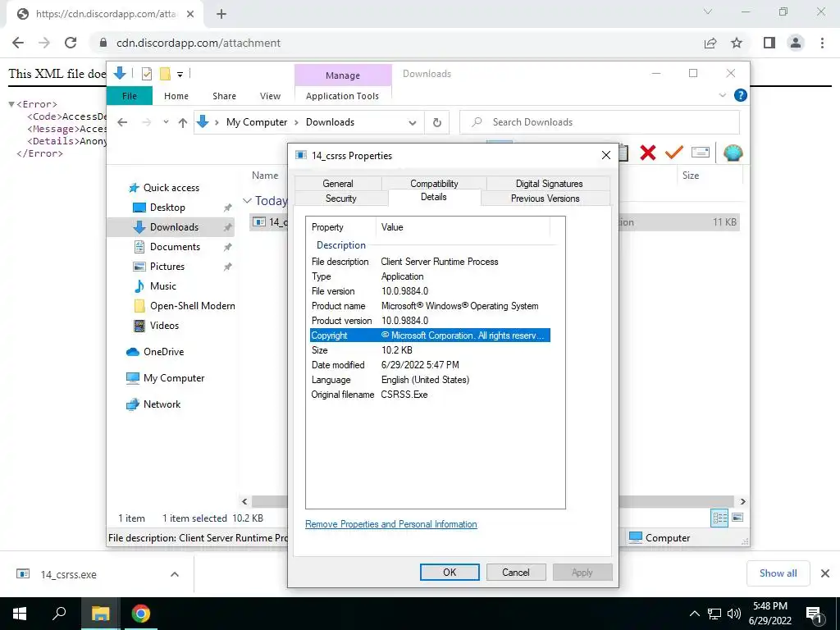Close the Chrome downloads bar
This screenshot has width=840, height=630.
pos(825,573)
